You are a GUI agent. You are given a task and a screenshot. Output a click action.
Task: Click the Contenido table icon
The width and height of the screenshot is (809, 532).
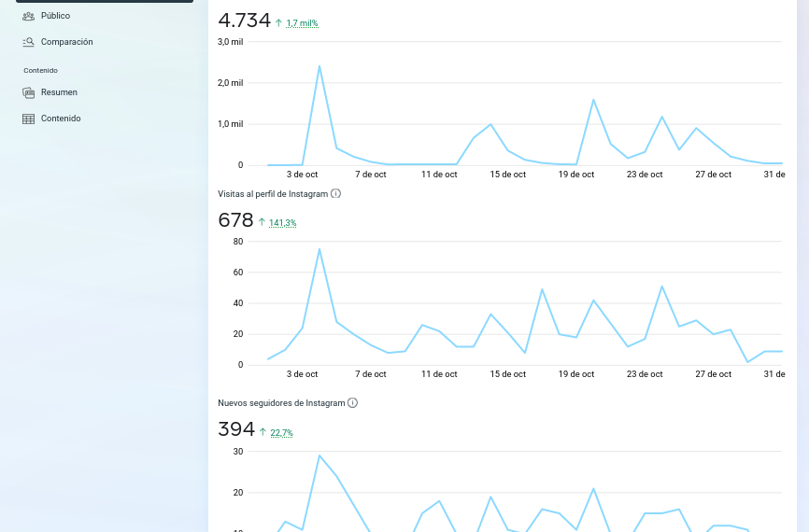coord(28,119)
